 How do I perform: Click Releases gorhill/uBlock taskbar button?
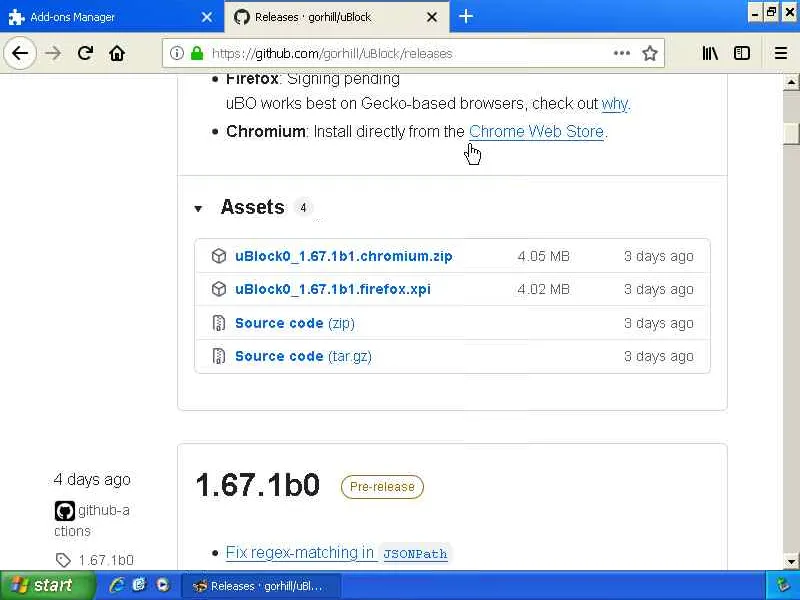coord(261,586)
